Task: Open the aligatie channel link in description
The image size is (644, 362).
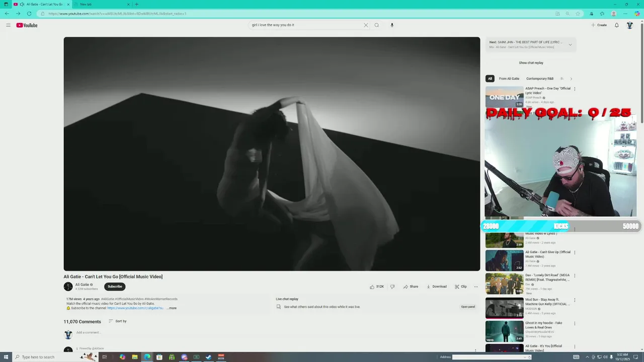Action: 135,308
